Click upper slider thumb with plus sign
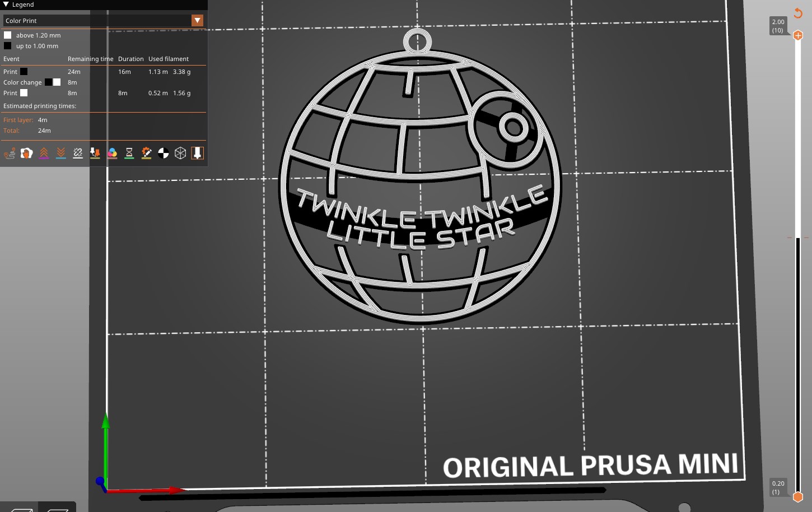Image resolution: width=812 pixels, height=512 pixels. (x=798, y=35)
